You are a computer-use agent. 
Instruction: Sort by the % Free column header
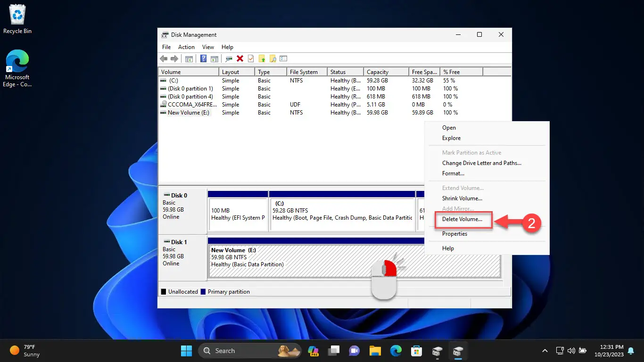[462, 72]
